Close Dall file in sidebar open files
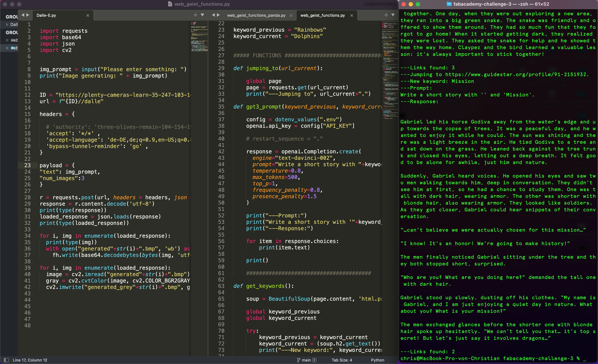This screenshot has height=364, width=598. pyautogui.click(x=7, y=25)
